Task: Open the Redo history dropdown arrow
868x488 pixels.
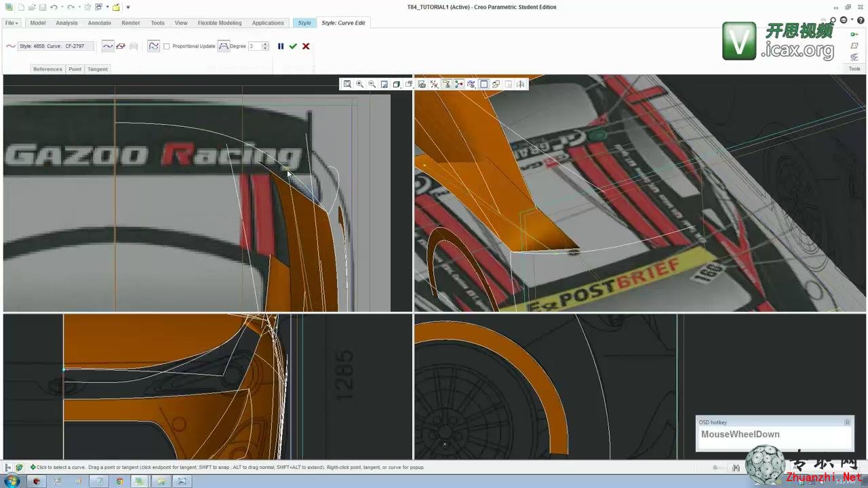Action: pos(79,7)
